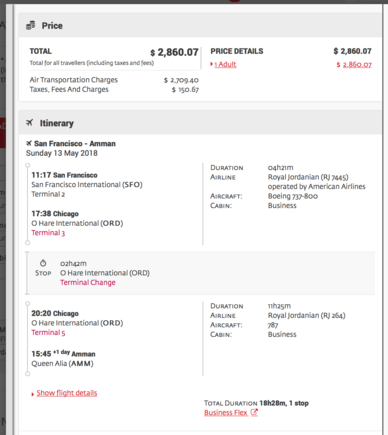Screen dimensions: 388x435
Task: Click the red adult price $2,860.07 link
Action: (x=354, y=64)
